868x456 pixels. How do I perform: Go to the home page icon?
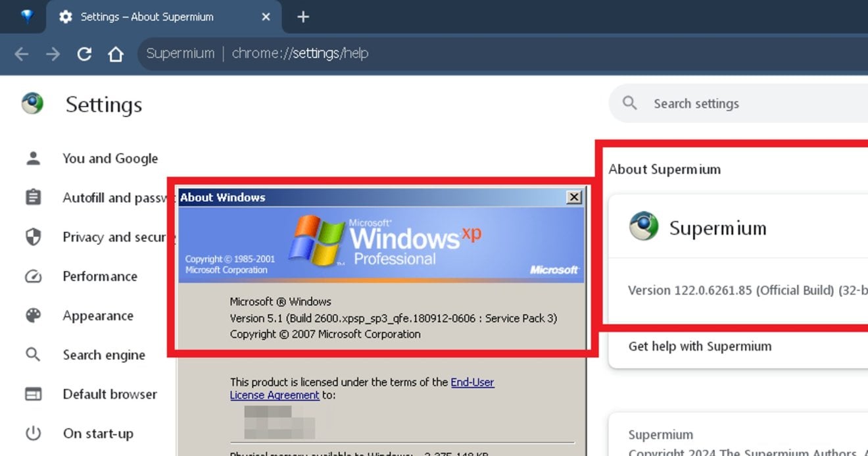point(116,54)
